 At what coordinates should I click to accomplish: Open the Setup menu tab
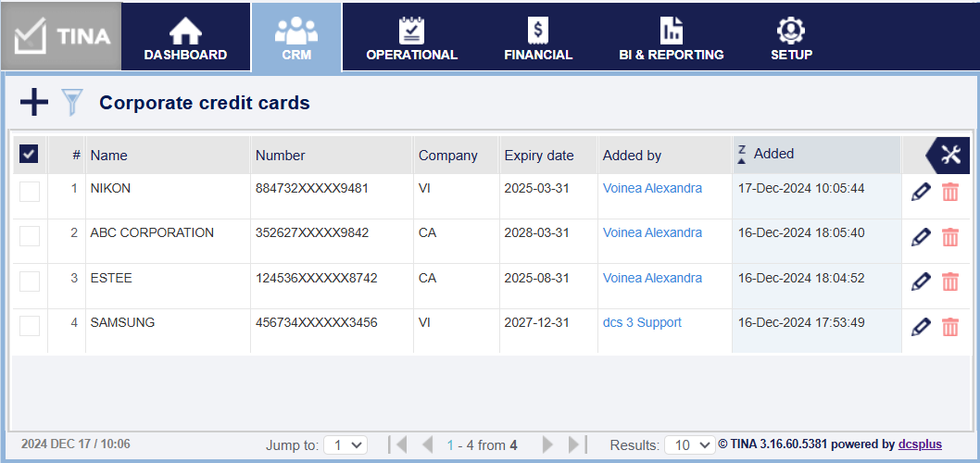791,38
